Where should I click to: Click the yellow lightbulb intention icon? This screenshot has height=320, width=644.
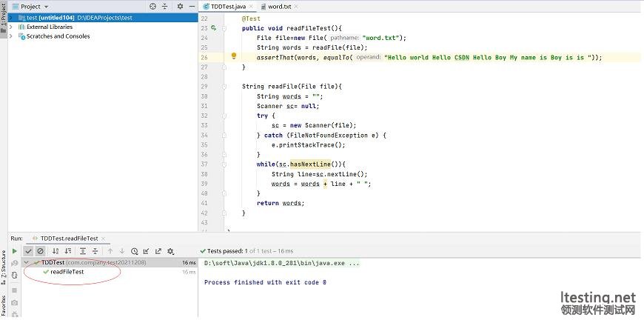(x=234, y=56)
